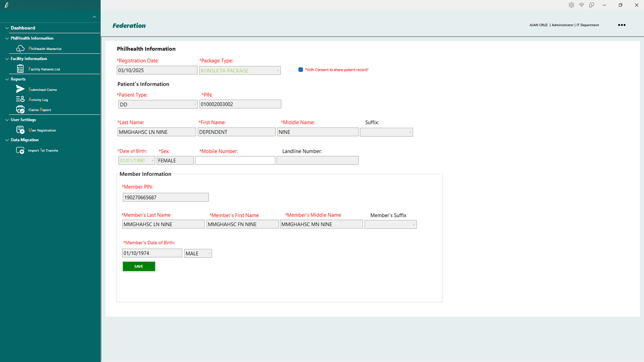Click the Facility Patients List icon
The width and height of the screenshot is (644, 362).
[20, 69]
